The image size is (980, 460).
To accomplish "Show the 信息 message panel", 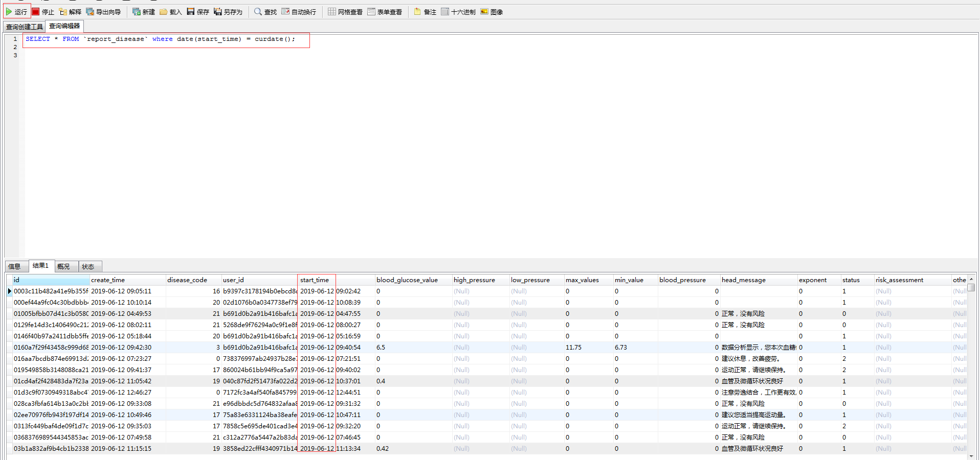I will click(x=16, y=266).
